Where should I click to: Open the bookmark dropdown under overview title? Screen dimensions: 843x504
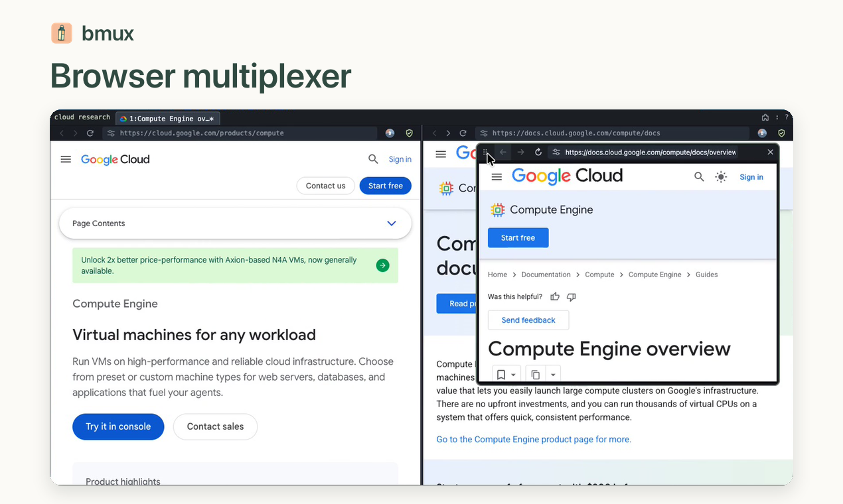[x=506, y=375]
